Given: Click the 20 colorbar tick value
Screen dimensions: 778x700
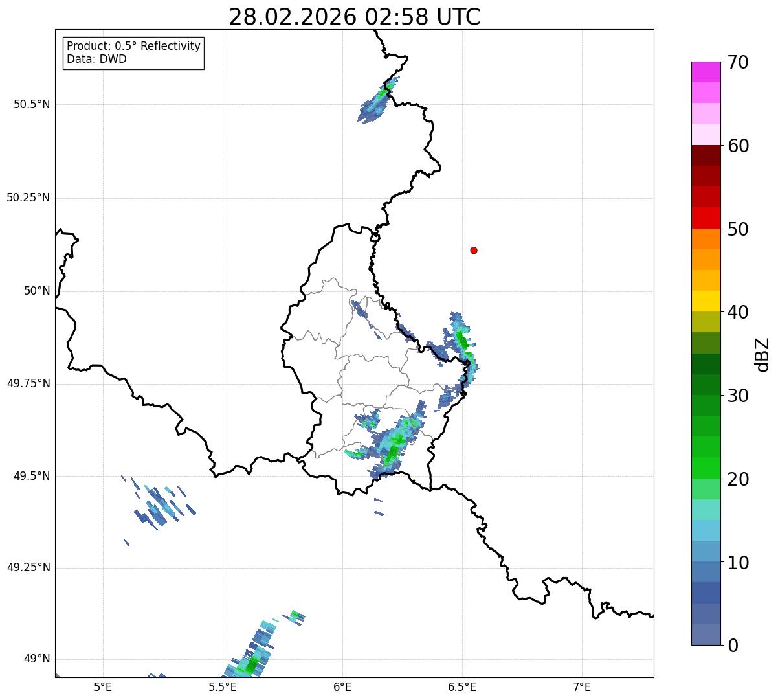Looking at the screenshot, I should (x=738, y=479).
